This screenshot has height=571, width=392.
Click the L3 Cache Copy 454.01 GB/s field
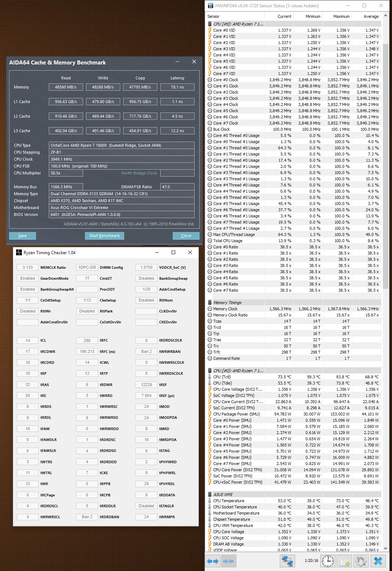(x=140, y=131)
